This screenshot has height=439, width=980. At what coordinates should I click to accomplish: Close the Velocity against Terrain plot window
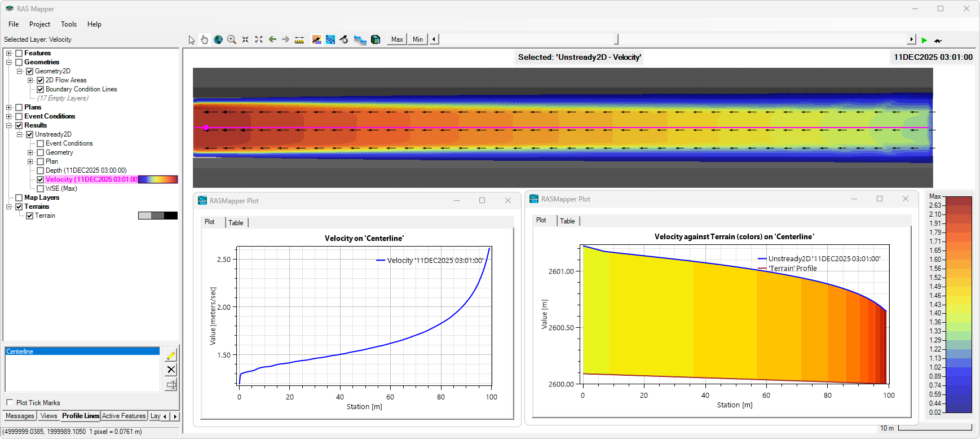coord(906,199)
